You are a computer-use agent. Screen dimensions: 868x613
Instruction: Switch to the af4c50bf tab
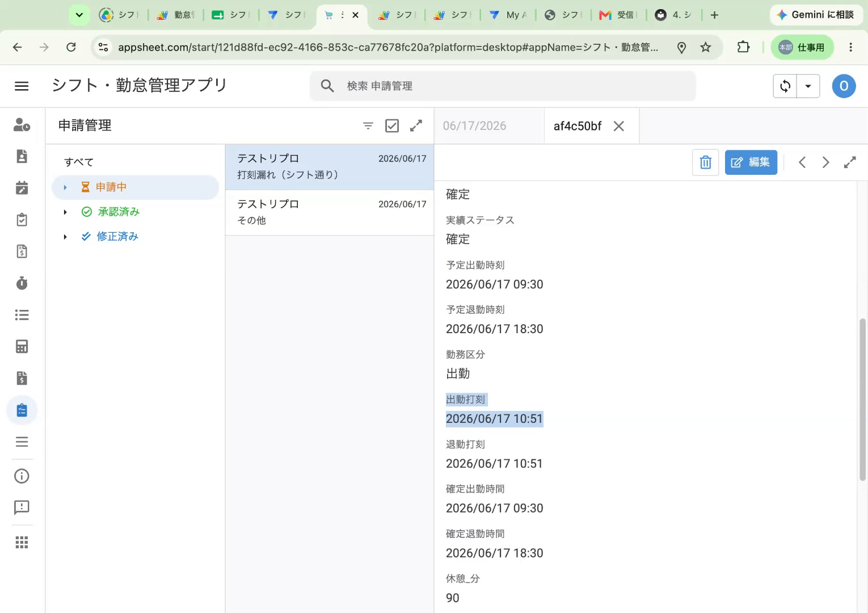point(578,126)
